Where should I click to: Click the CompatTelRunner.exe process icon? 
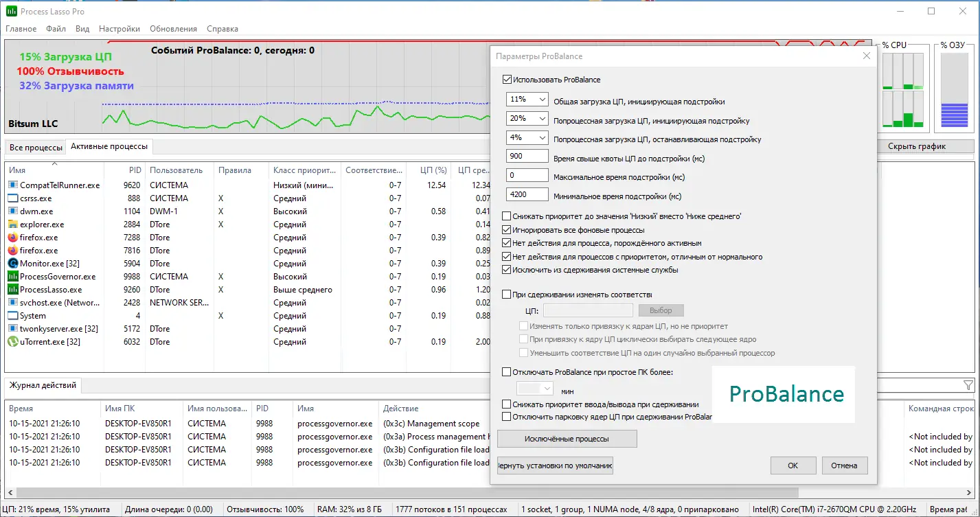click(x=13, y=185)
